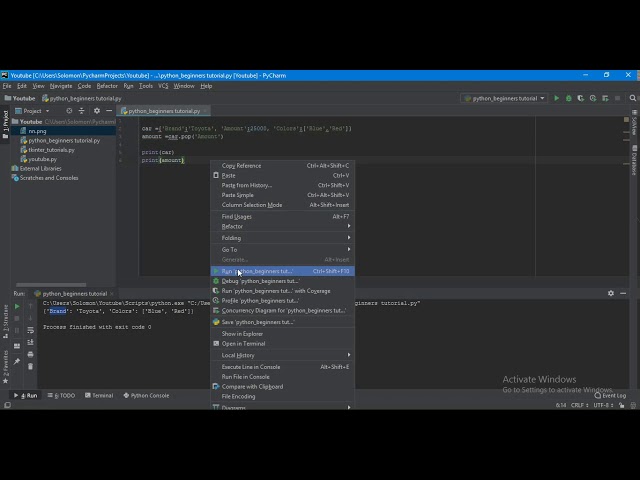Open the Project view dropdown
The width and height of the screenshot is (640, 480).
click(32, 111)
